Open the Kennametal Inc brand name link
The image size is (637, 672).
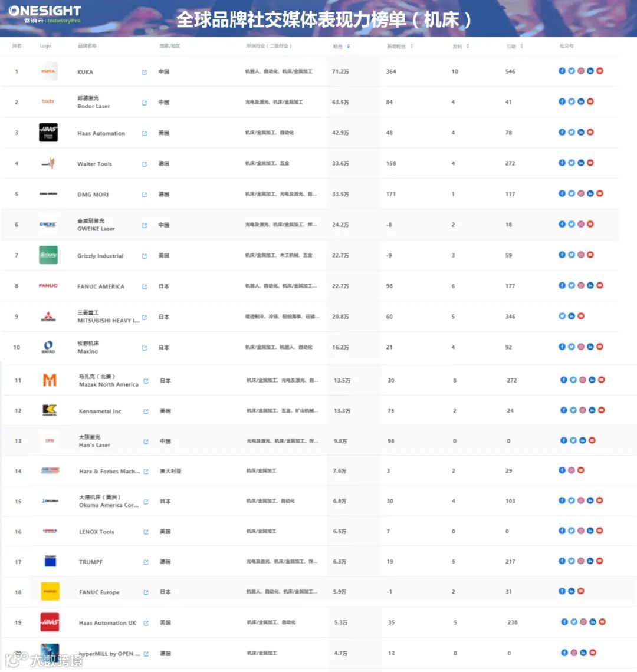click(100, 411)
